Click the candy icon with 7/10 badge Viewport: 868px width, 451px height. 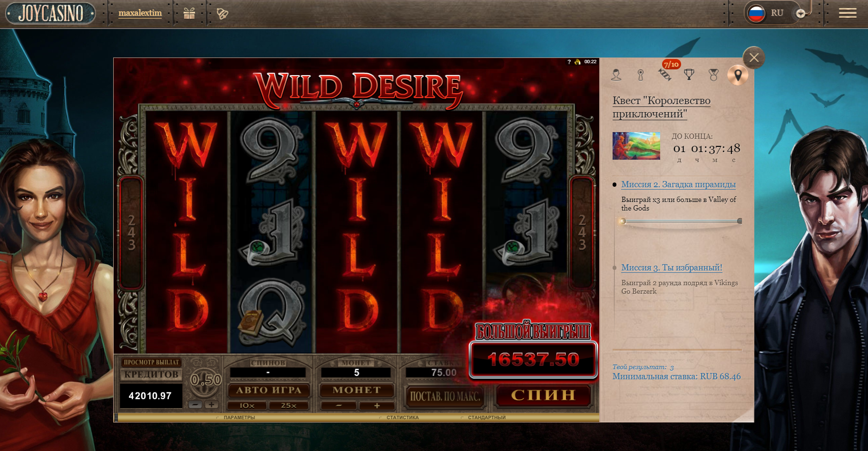pos(664,75)
